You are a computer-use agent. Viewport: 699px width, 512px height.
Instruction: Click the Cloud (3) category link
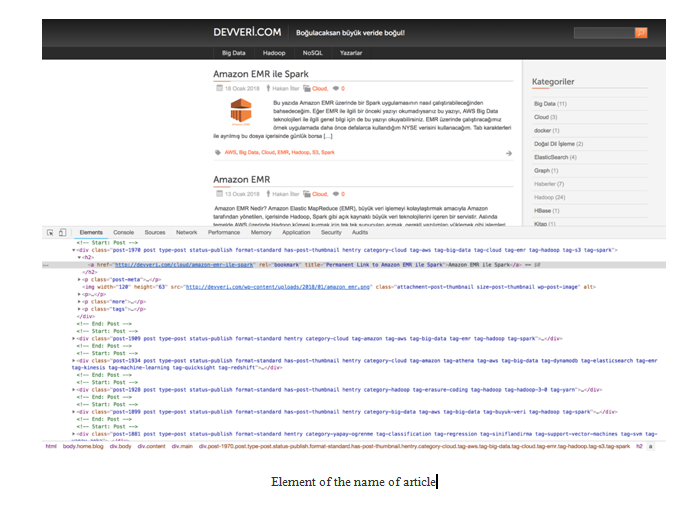click(545, 117)
